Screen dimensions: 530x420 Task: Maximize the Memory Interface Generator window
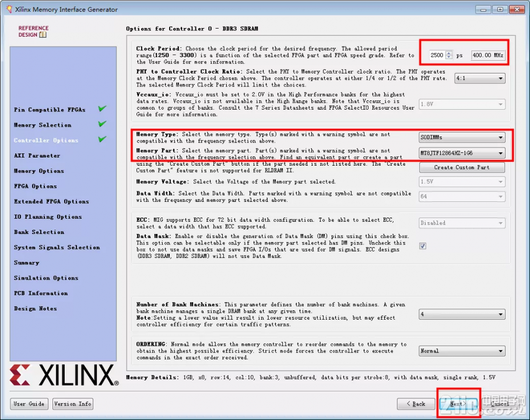tap(500, 9)
